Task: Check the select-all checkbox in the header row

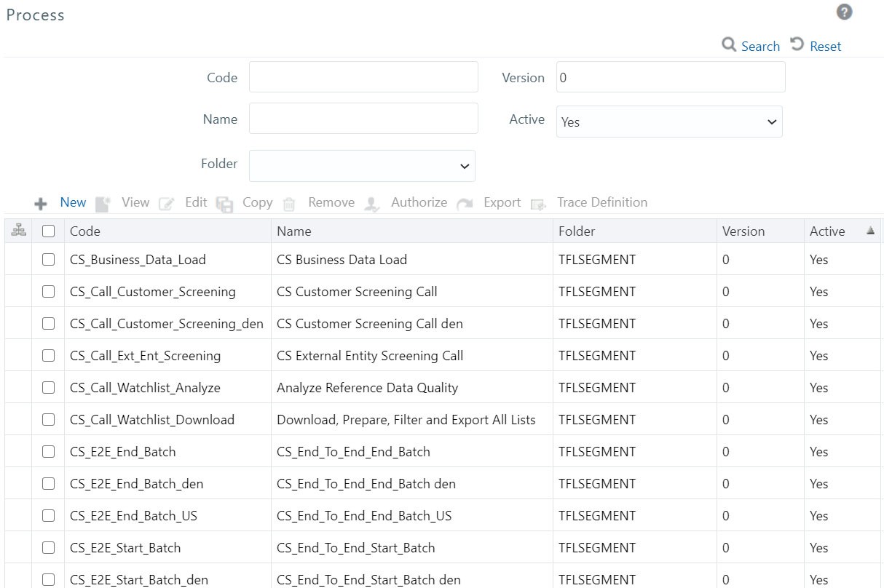Action: (x=48, y=230)
